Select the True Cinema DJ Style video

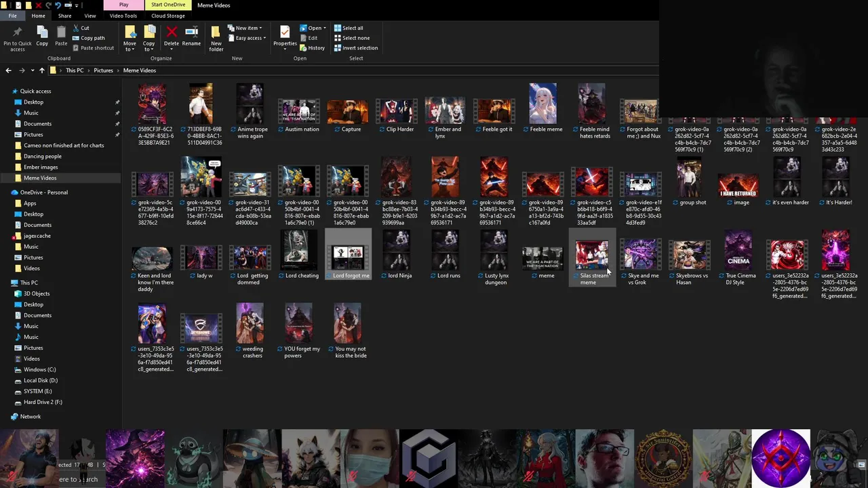[x=738, y=259]
